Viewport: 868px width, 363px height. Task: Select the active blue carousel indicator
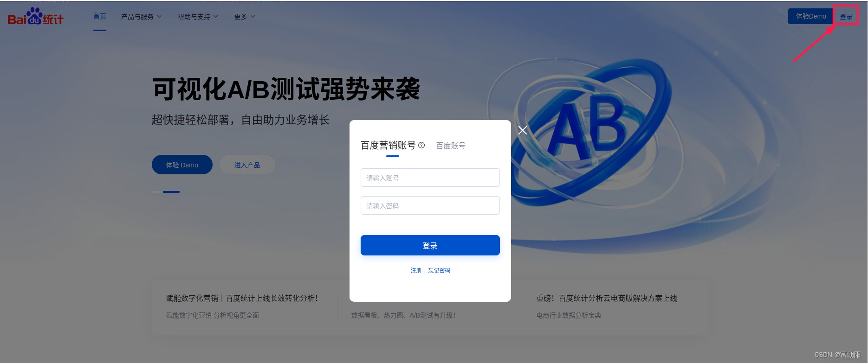171,191
